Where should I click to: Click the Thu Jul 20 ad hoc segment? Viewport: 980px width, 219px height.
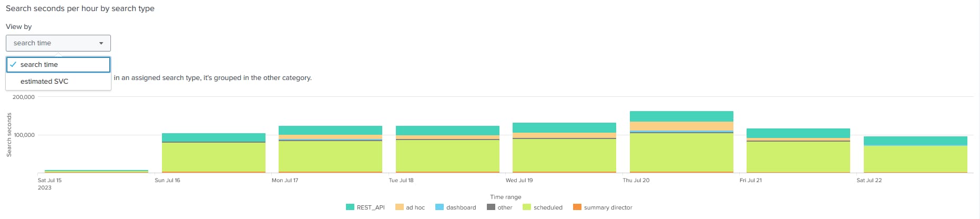[681, 126]
